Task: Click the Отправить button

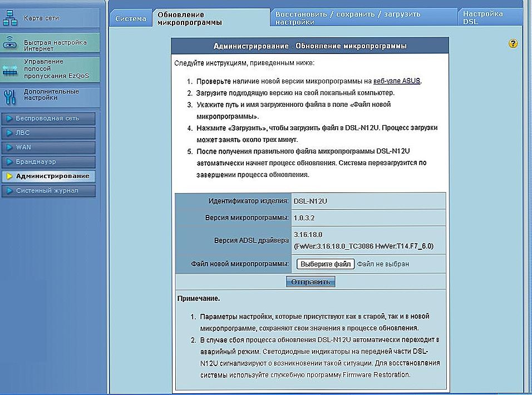Action: pos(311,282)
